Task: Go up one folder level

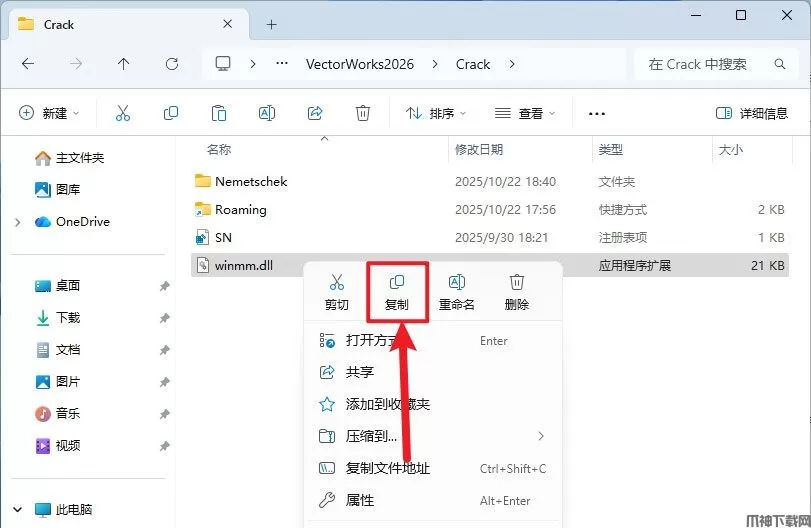Action: (123, 64)
